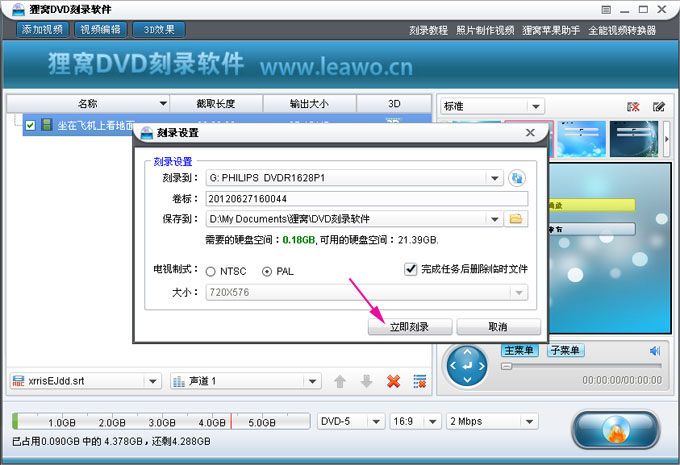Open the 狸窝苹果助手 link

point(551,30)
